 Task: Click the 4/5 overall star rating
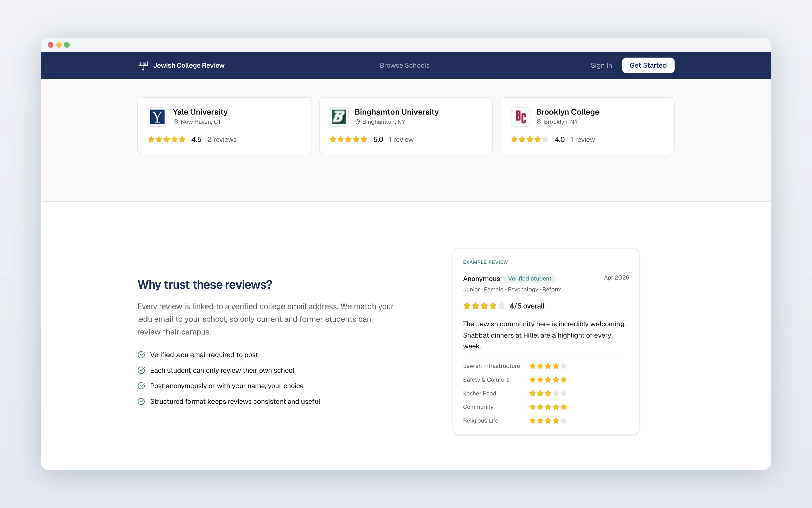pos(484,306)
